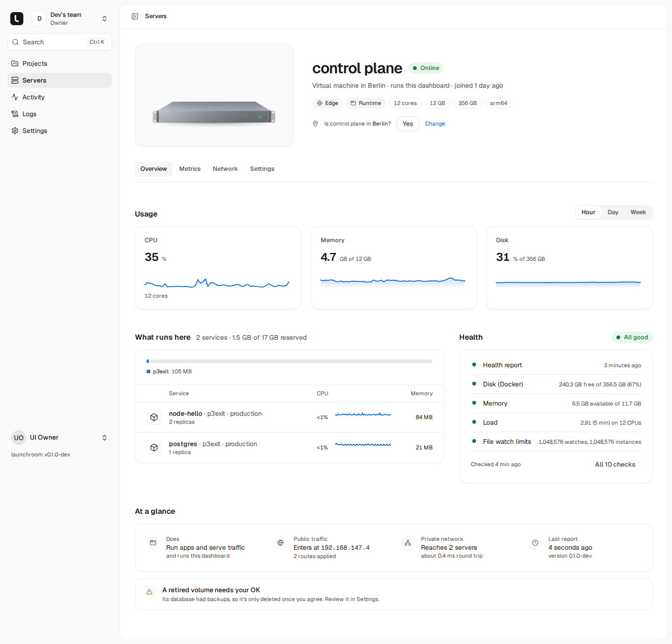
Task: Click the Last report clock icon
Action: click(x=535, y=543)
